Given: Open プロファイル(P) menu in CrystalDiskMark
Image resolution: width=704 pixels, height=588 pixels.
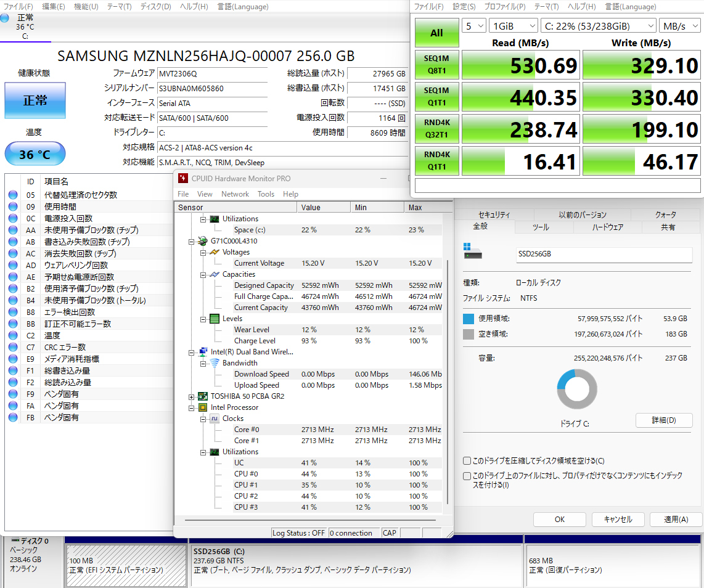Looking at the screenshot, I should (505, 7).
